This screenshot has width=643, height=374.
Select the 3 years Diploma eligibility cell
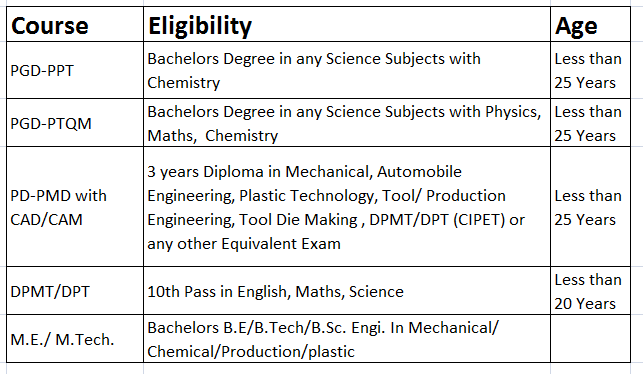(347, 207)
